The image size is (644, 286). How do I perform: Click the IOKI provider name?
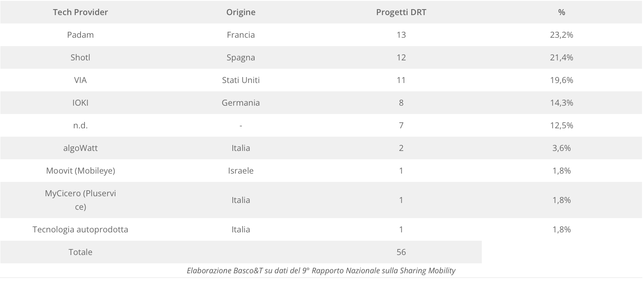coord(80,103)
